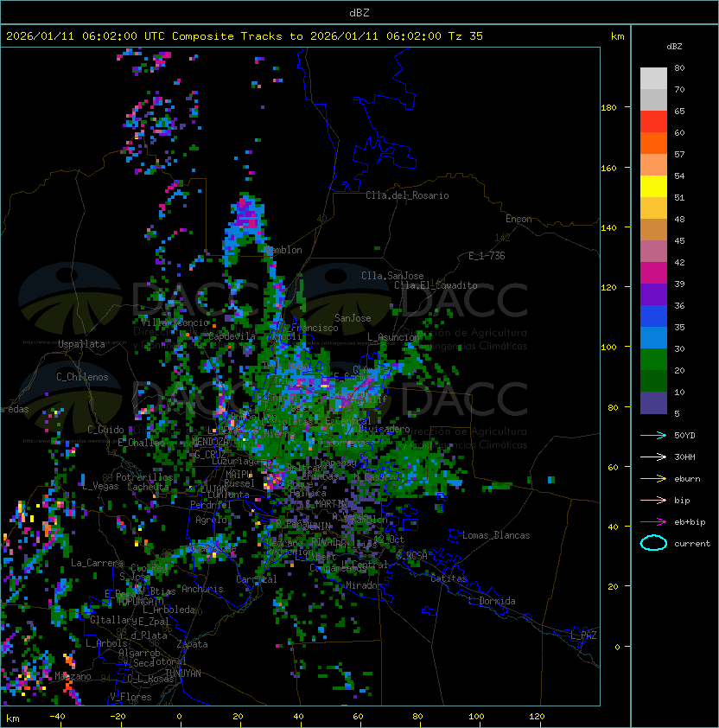Click the cyan current-track ellipse in legend
Screen dimensions: 719x728
[x=653, y=543]
